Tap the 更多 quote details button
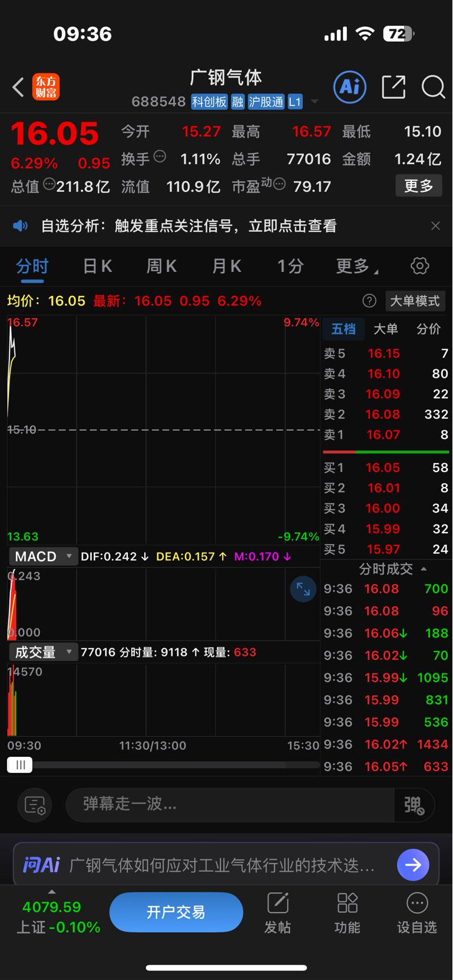Screen dimensions: 453x980 pos(419,186)
